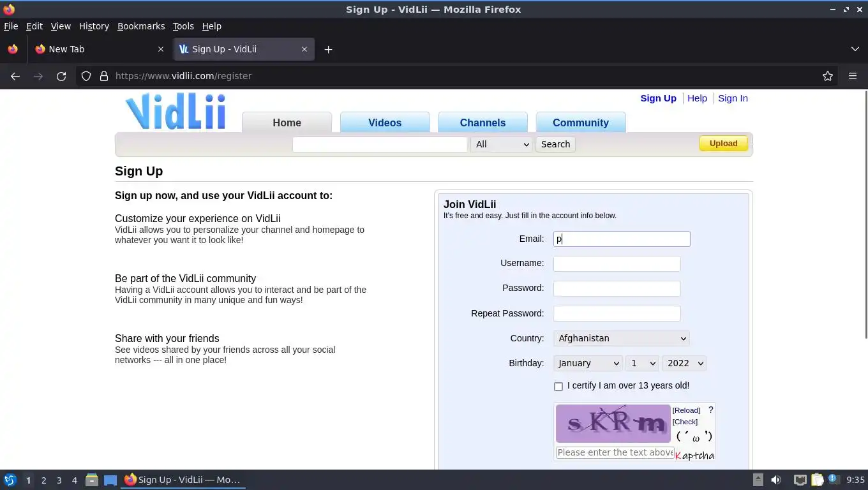
Task: List all tabs with chevron icon
Action: 855,49
